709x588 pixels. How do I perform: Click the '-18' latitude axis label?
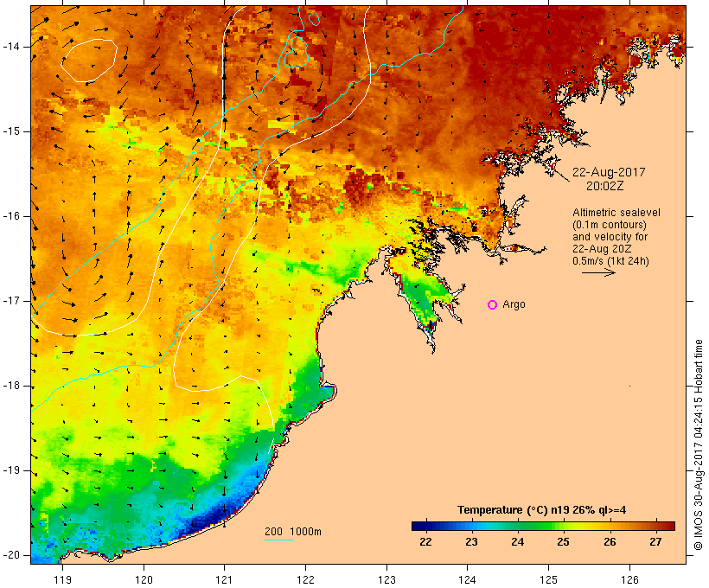coord(11,386)
